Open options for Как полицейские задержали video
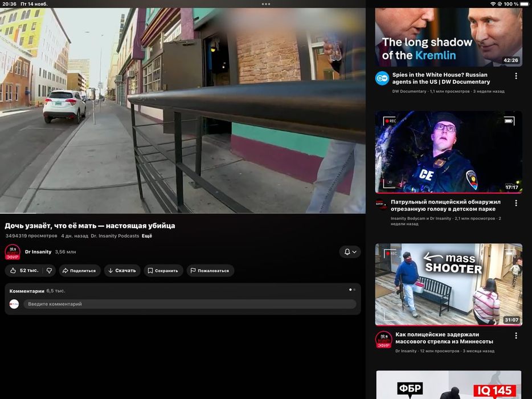 click(516, 336)
